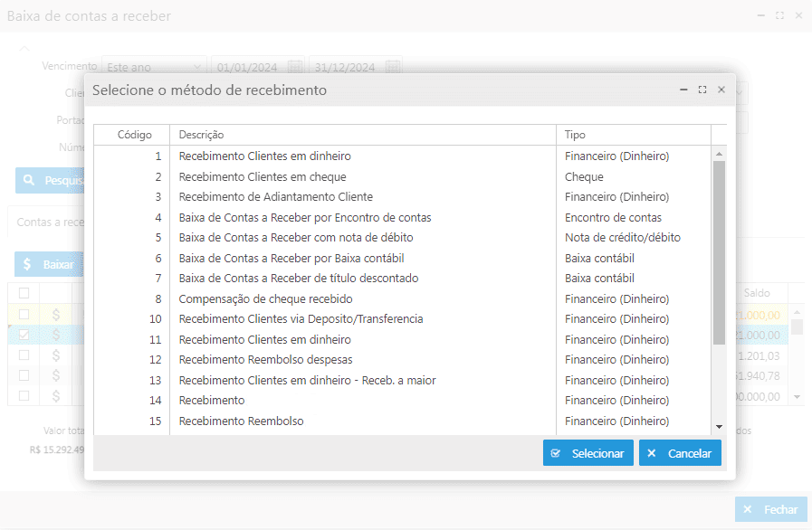
Task: Uncheck the checked row in background grid
Action: 24,335
